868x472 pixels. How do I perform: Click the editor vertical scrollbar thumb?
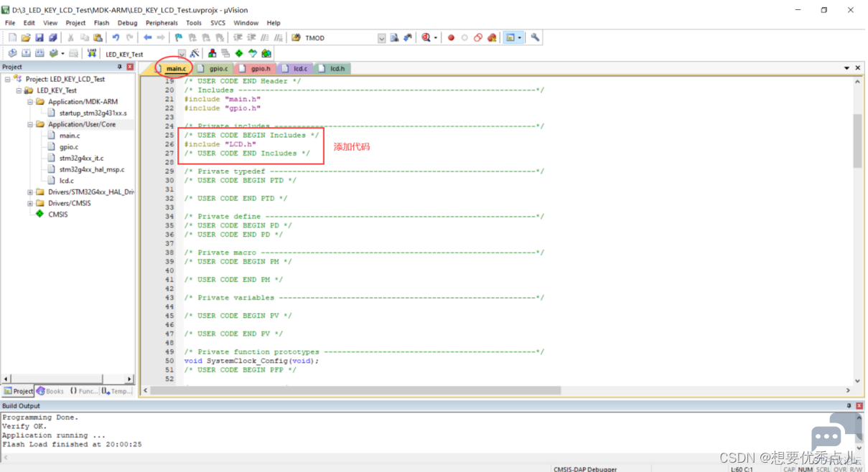click(x=857, y=141)
